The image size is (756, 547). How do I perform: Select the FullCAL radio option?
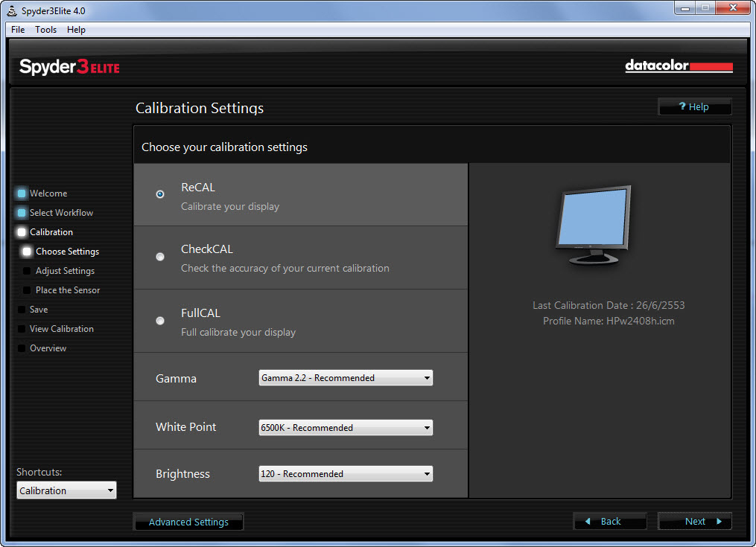160,321
